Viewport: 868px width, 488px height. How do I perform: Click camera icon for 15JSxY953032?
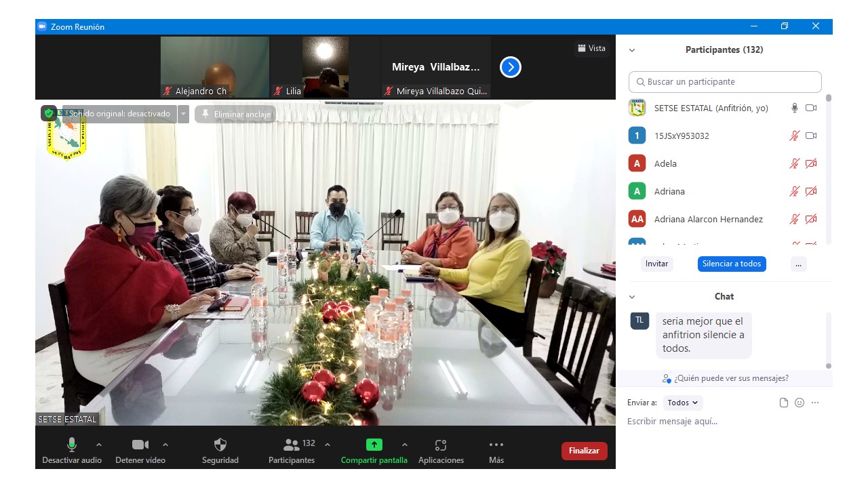811,136
